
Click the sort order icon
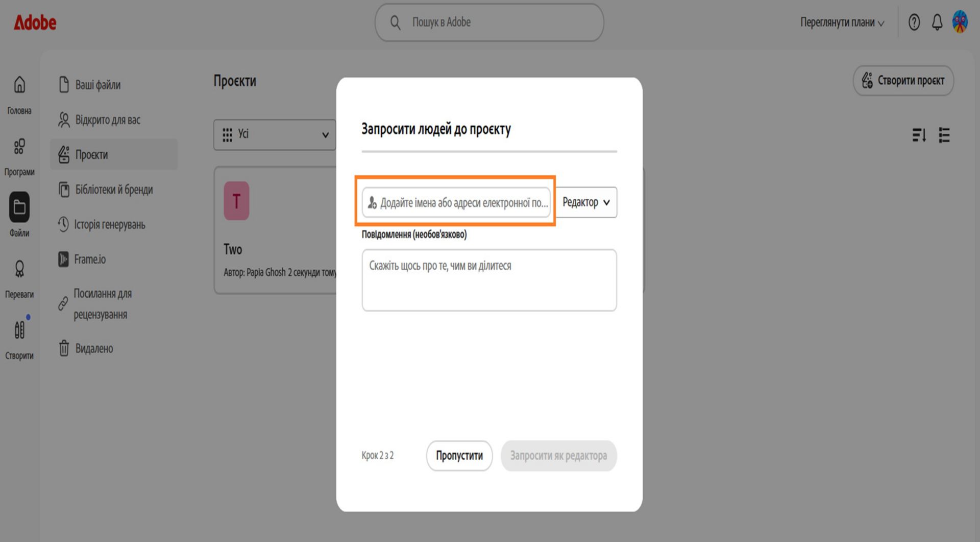coord(919,135)
